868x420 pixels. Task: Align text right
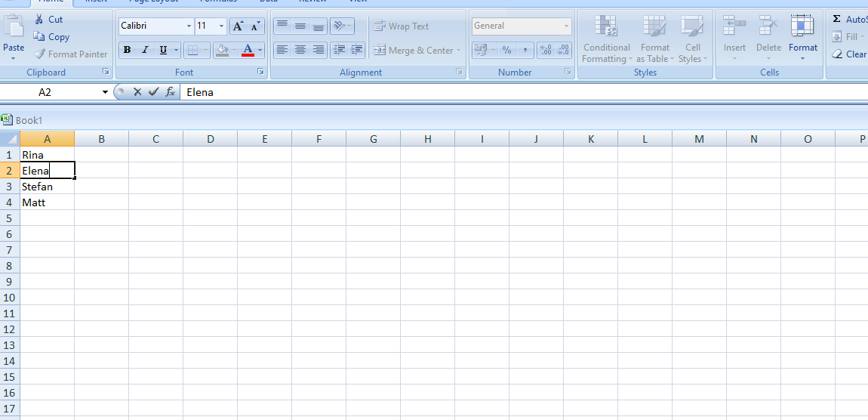[319, 51]
